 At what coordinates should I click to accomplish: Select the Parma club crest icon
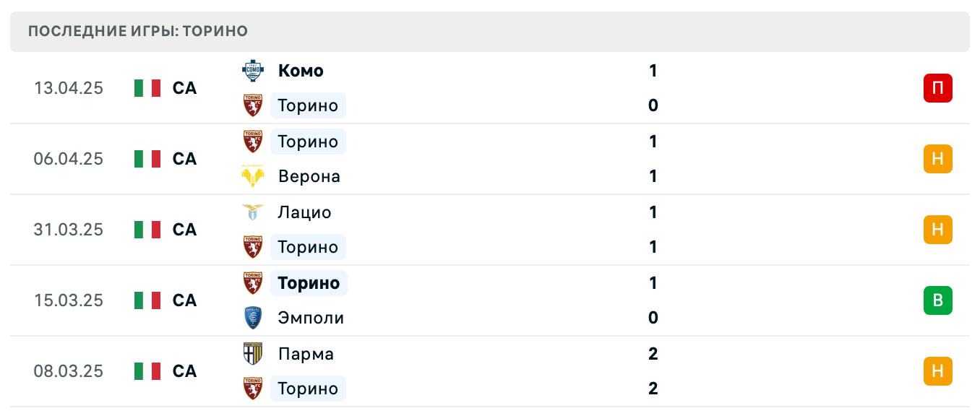click(252, 353)
